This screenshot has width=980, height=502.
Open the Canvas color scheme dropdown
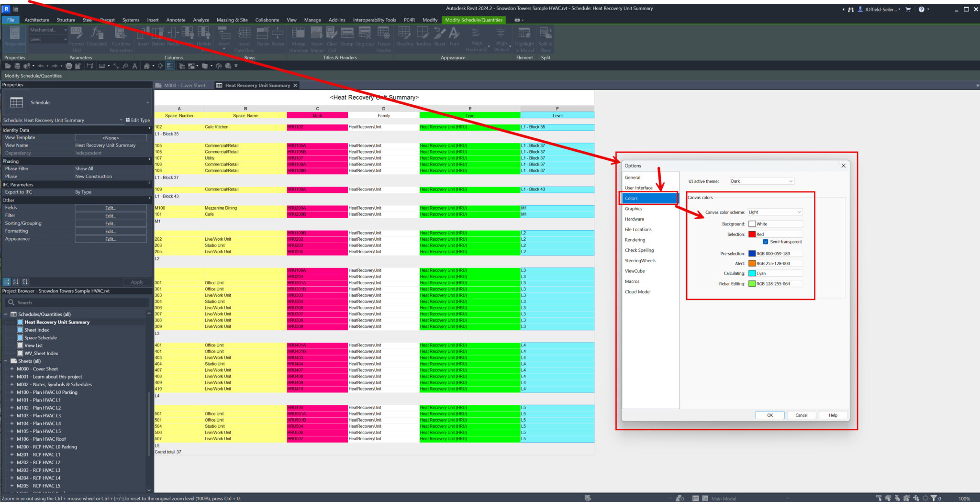(775, 212)
